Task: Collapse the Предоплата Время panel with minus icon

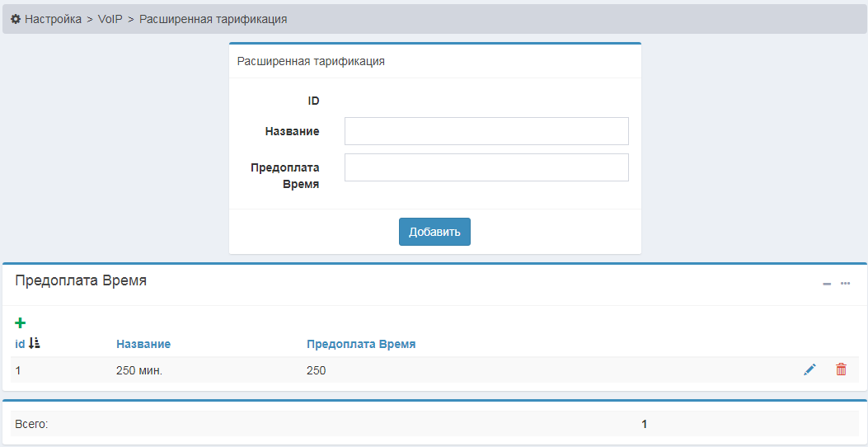Action: [x=827, y=284]
